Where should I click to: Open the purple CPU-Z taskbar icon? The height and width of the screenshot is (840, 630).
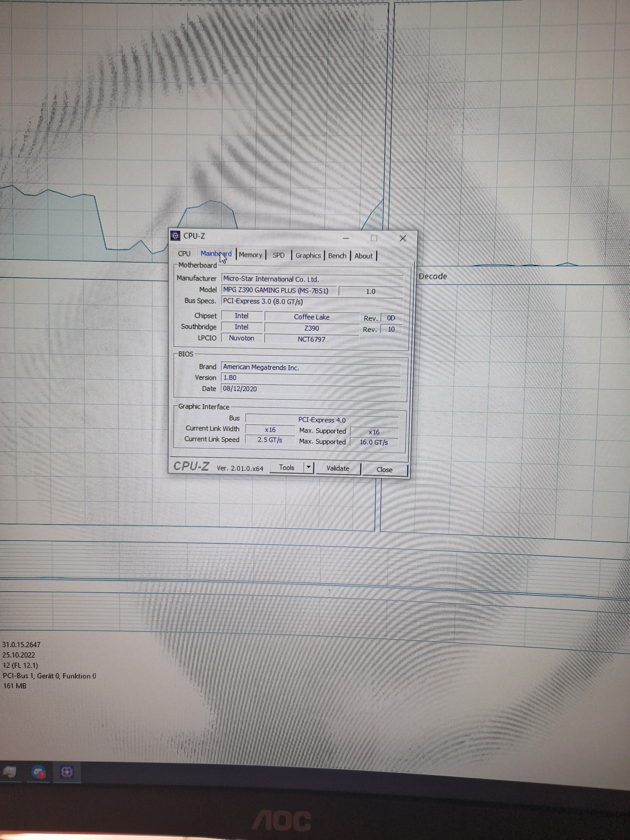click(66, 772)
